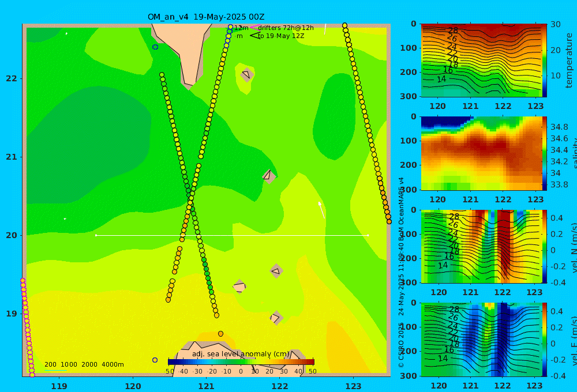
Task: Click latitude label "19" on the main map
Action: [x=12, y=314]
